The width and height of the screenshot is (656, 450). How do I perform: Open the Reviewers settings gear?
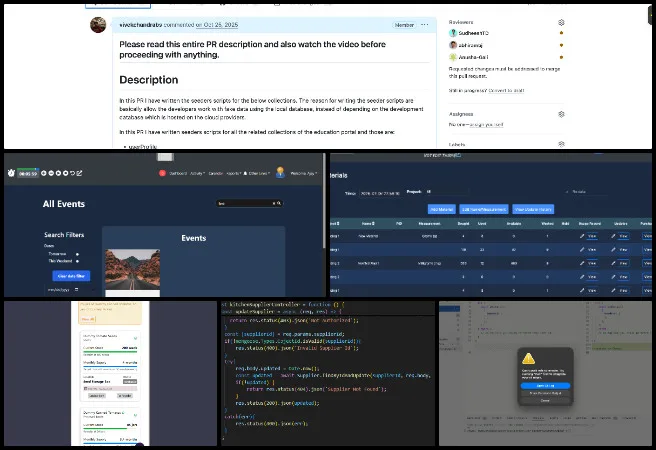click(562, 21)
